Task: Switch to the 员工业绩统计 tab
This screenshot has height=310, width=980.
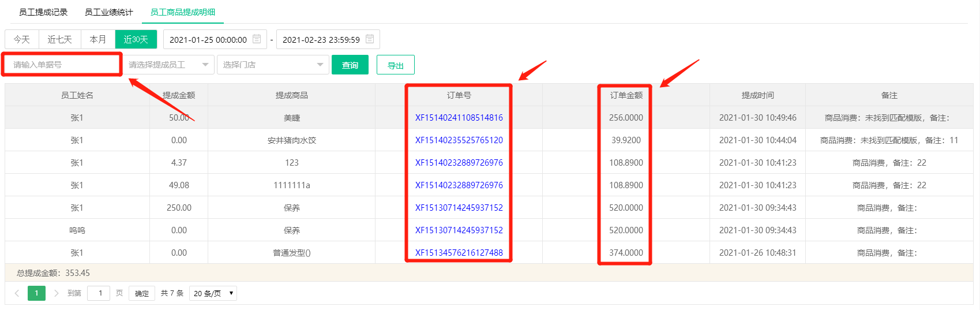Action: pos(109,12)
